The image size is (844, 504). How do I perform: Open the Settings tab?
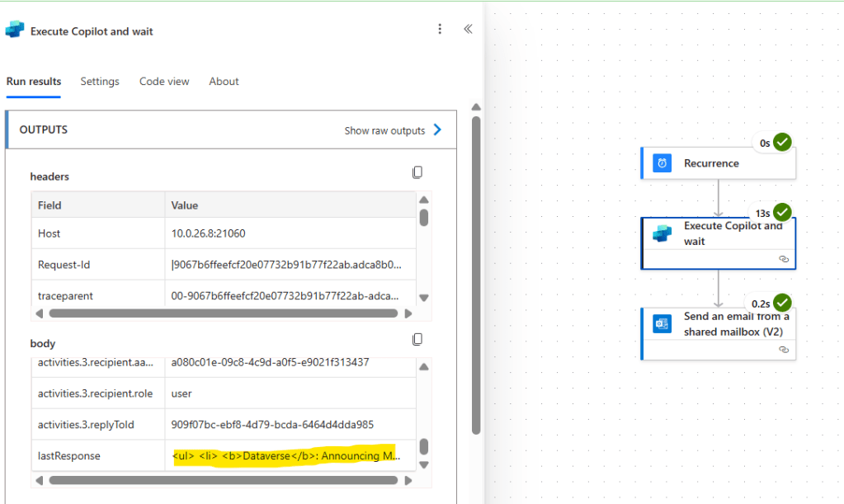100,81
